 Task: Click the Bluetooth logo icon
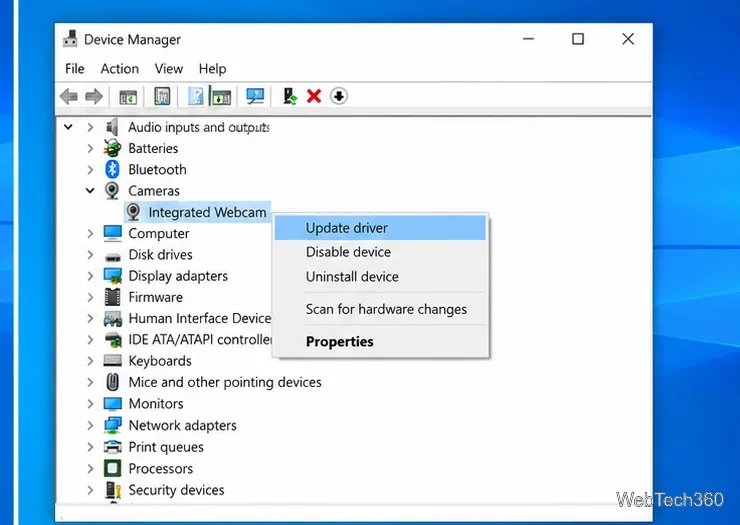(112, 169)
